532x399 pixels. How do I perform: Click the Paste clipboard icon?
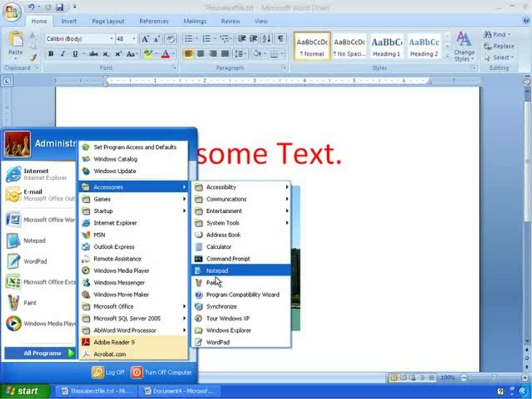[x=16, y=43]
